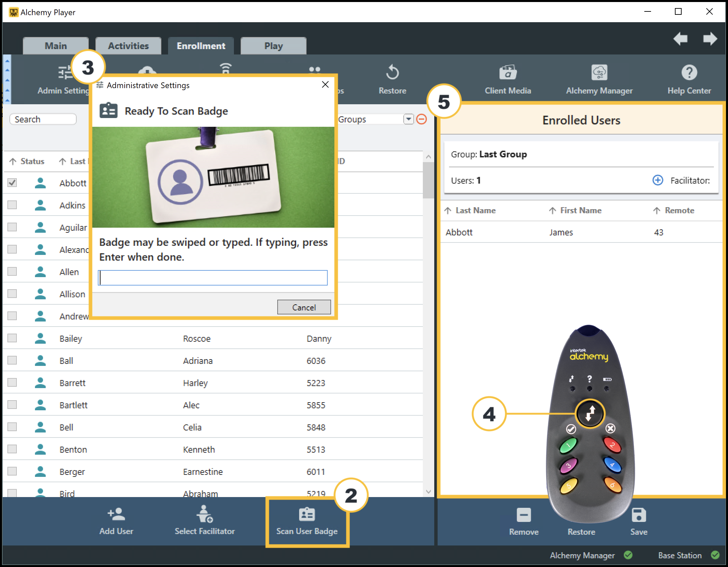
Task: Click the user icon beside Benton
Action: [40, 449]
